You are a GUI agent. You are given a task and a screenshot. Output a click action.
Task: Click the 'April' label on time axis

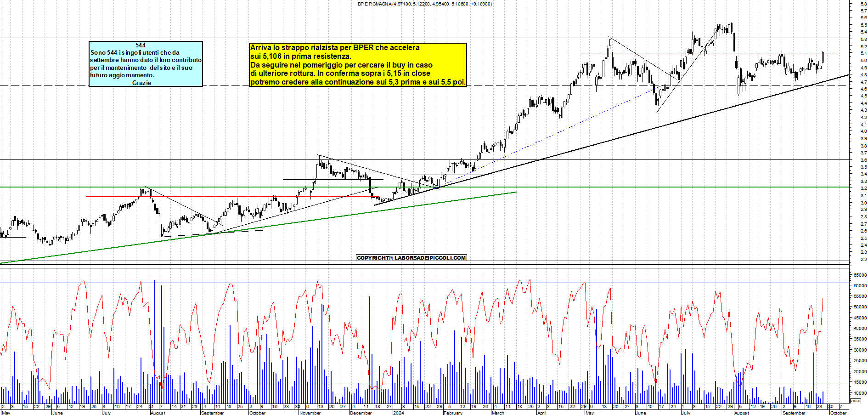pyautogui.click(x=542, y=413)
